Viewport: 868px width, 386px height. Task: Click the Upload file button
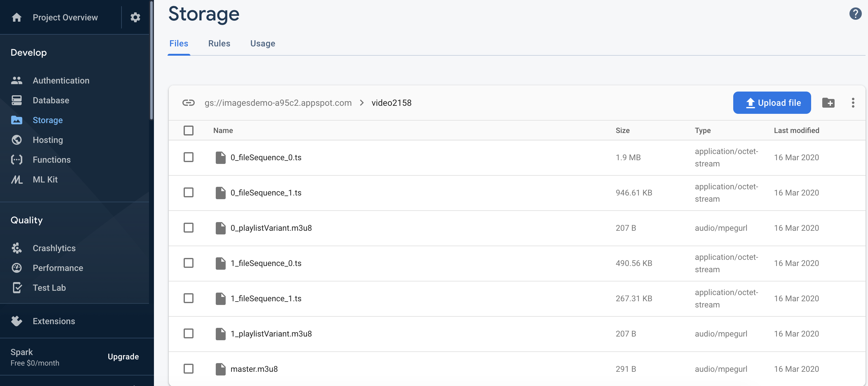(772, 102)
